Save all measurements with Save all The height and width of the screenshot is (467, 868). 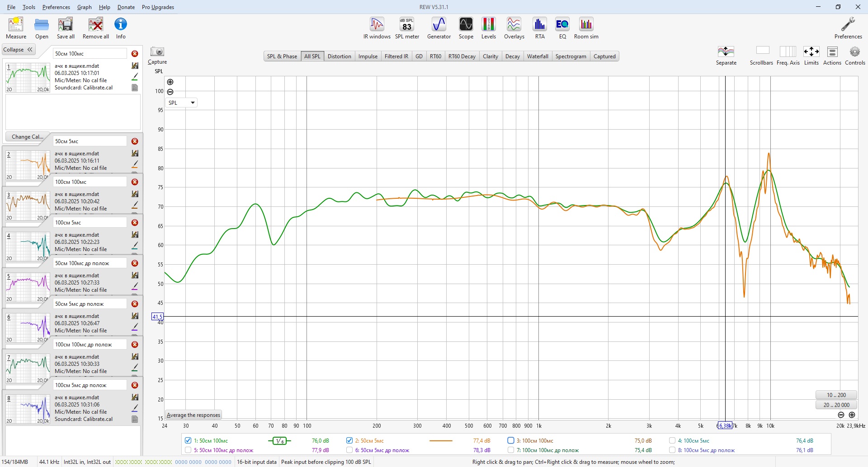pos(66,28)
